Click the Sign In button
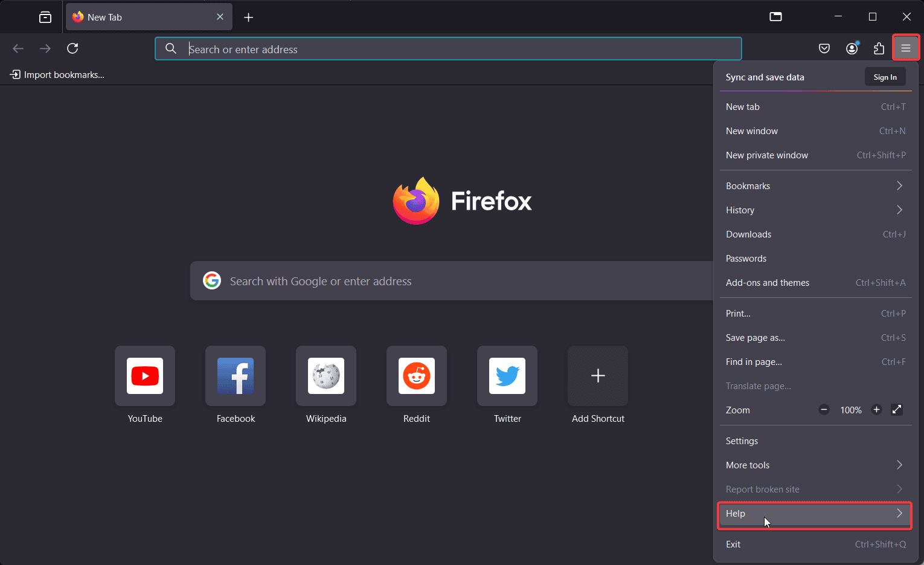The image size is (924, 565). [885, 77]
